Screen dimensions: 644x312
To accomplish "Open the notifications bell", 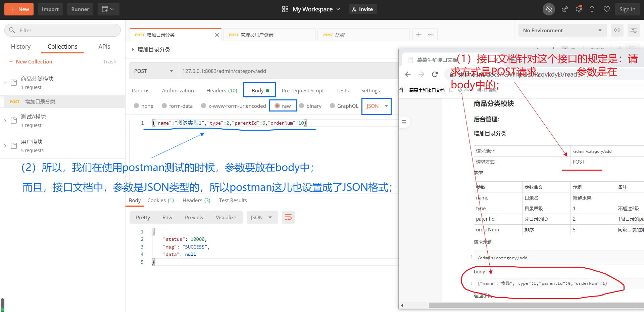I will click(592, 9).
